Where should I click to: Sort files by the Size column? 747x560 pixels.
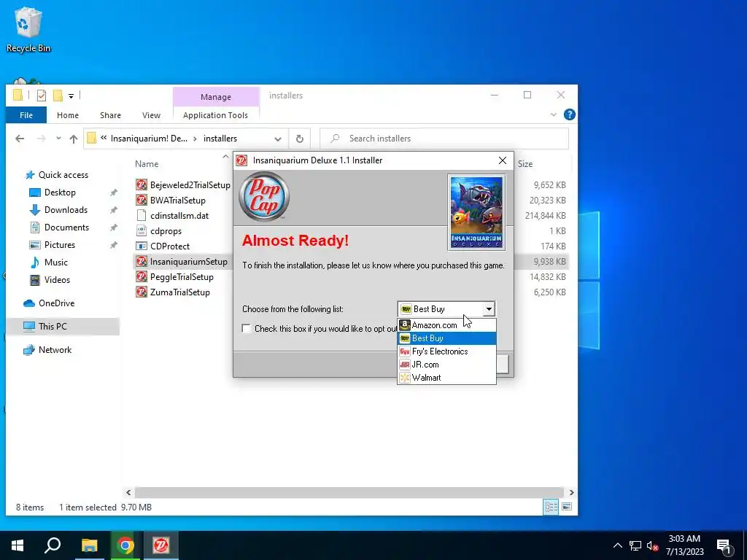coord(525,164)
